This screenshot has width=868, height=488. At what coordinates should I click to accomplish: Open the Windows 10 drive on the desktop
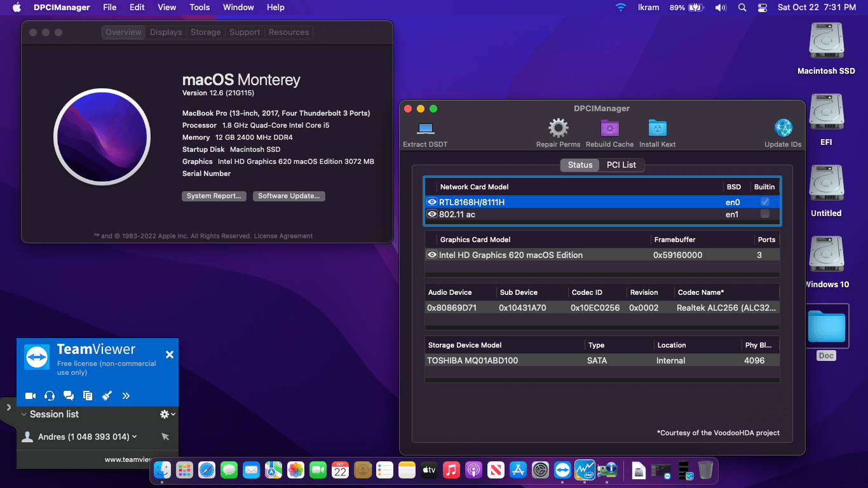826,254
